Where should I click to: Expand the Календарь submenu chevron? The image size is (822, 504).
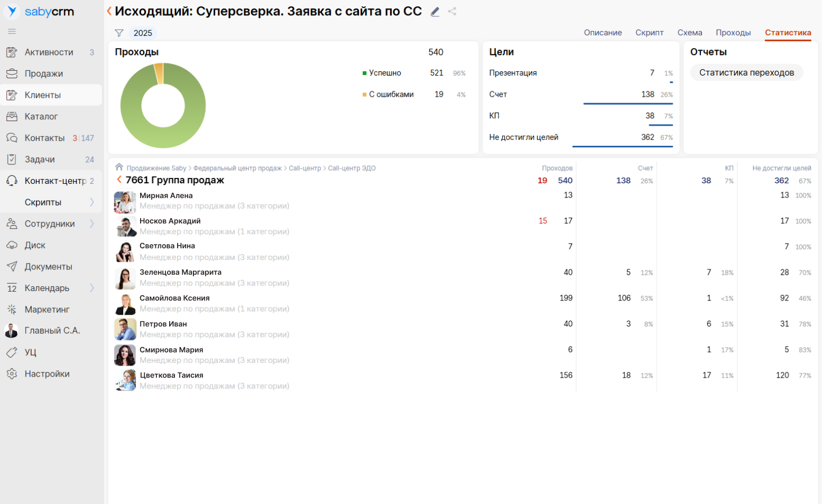point(92,288)
